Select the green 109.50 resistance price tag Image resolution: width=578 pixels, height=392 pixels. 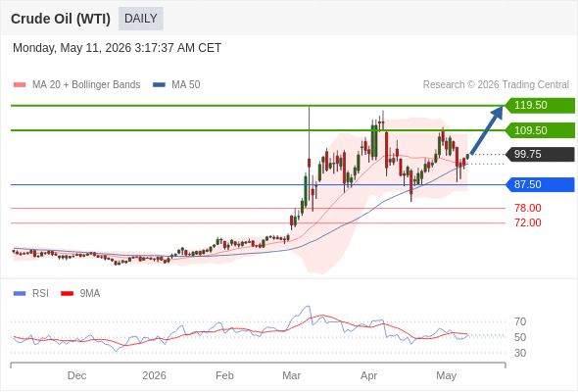pos(540,130)
